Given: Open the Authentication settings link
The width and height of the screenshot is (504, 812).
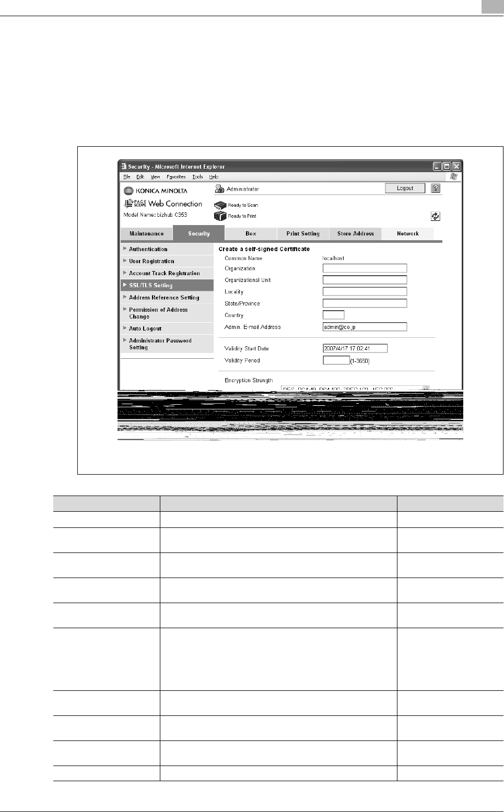Looking at the screenshot, I should (x=148, y=249).
